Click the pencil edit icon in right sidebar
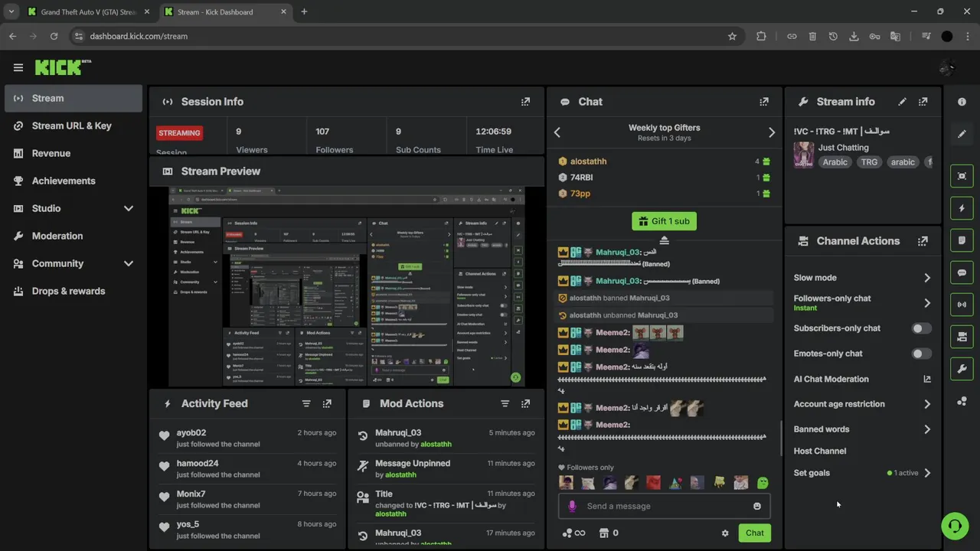 [962, 134]
